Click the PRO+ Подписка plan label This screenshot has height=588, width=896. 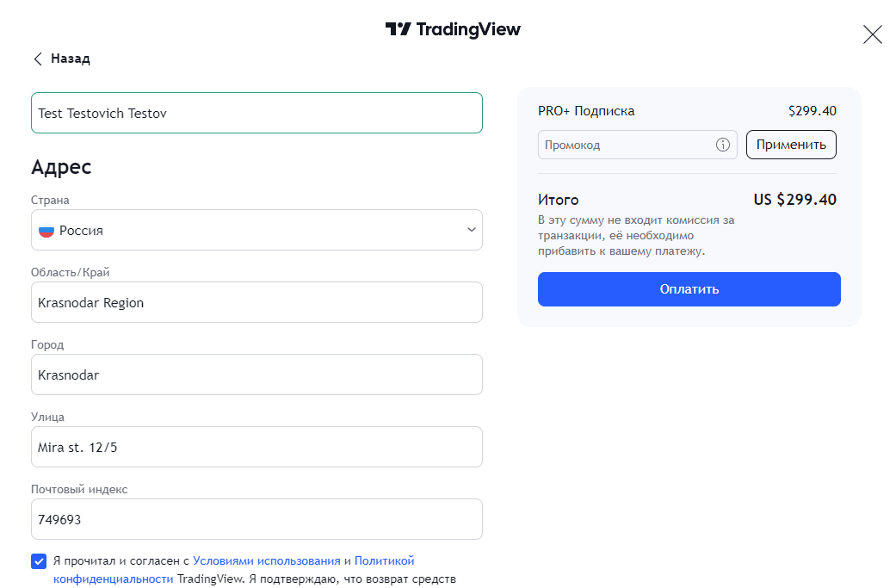point(586,111)
